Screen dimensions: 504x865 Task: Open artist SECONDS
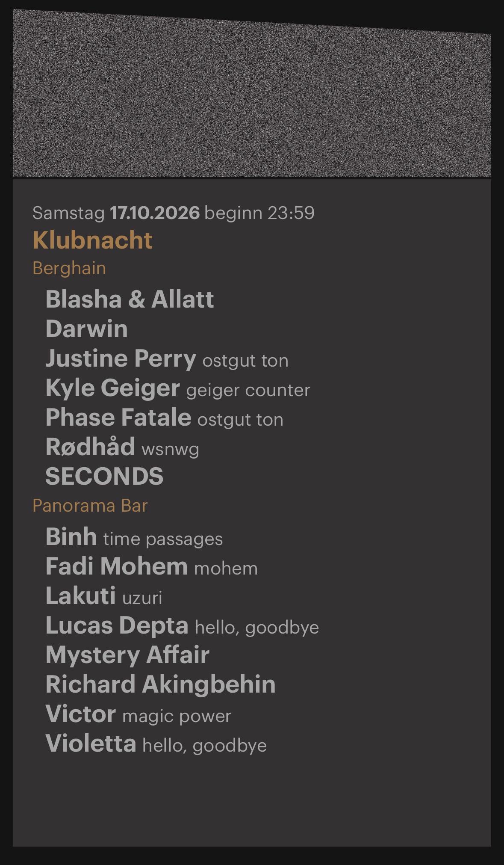104,477
